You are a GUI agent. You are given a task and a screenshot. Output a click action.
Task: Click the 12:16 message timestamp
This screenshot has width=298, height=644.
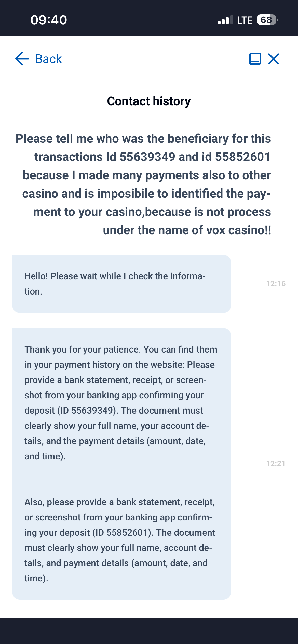tap(276, 284)
